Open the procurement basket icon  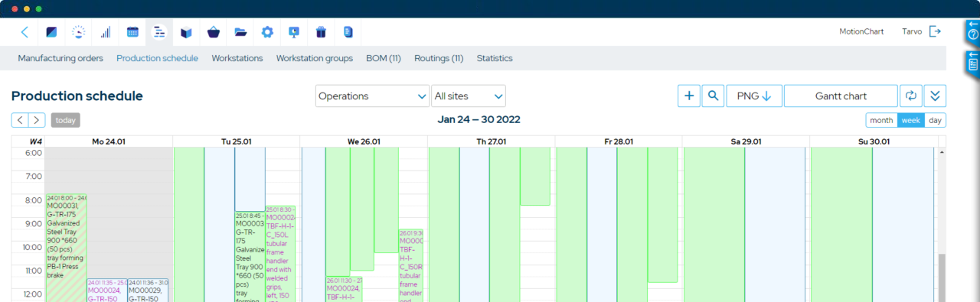pyautogui.click(x=213, y=32)
